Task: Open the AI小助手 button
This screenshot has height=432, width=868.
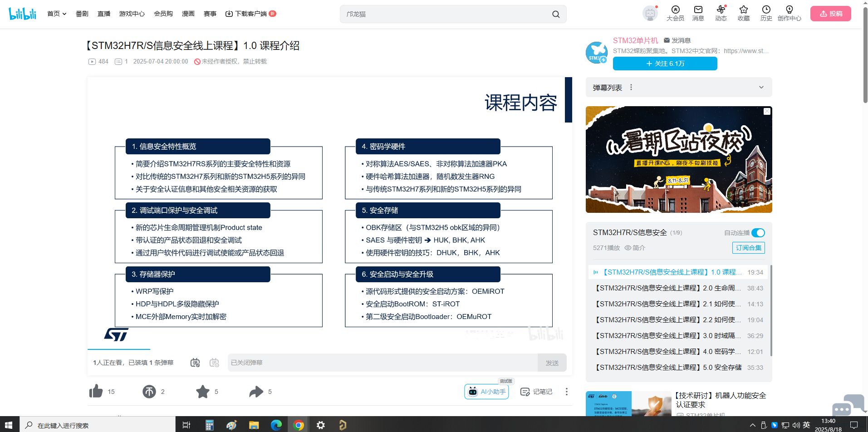Action: 486,392
